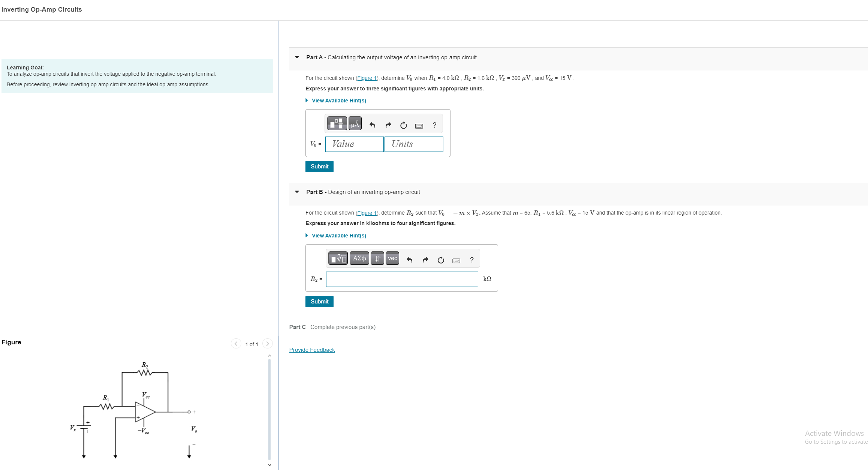Image resolution: width=868 pixels, height=470 pixels.
Task: Open Greek symbols ΑΣΦ button in Part B
Action: coord(359,258)
